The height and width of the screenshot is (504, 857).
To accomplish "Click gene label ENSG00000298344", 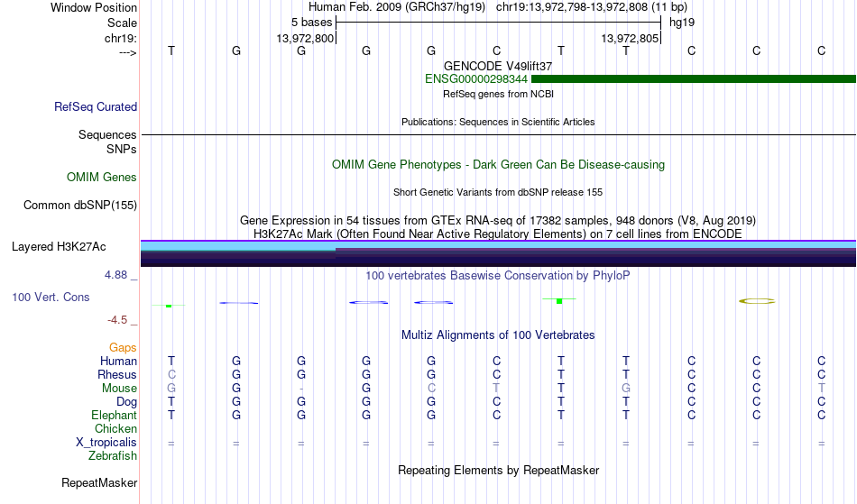I will pos(476,79).
